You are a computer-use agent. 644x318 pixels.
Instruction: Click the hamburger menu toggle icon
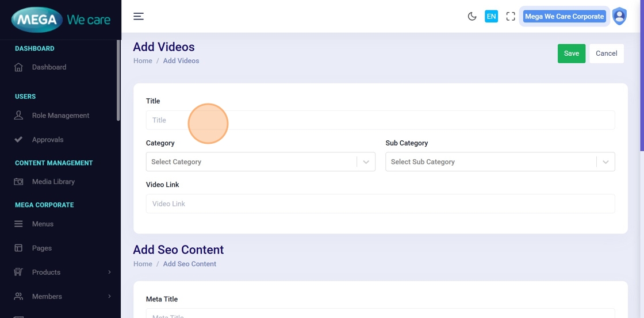click(x=139, y=16)
